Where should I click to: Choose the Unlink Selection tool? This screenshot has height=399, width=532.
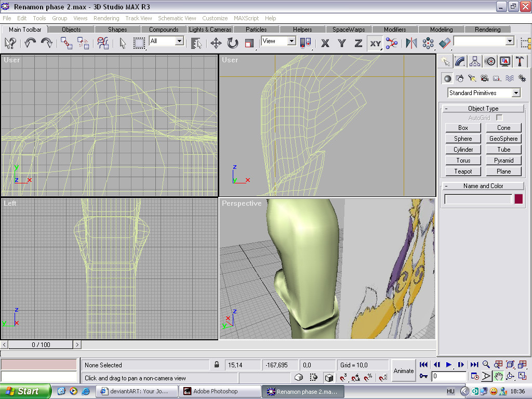click(x=83, y=43)
